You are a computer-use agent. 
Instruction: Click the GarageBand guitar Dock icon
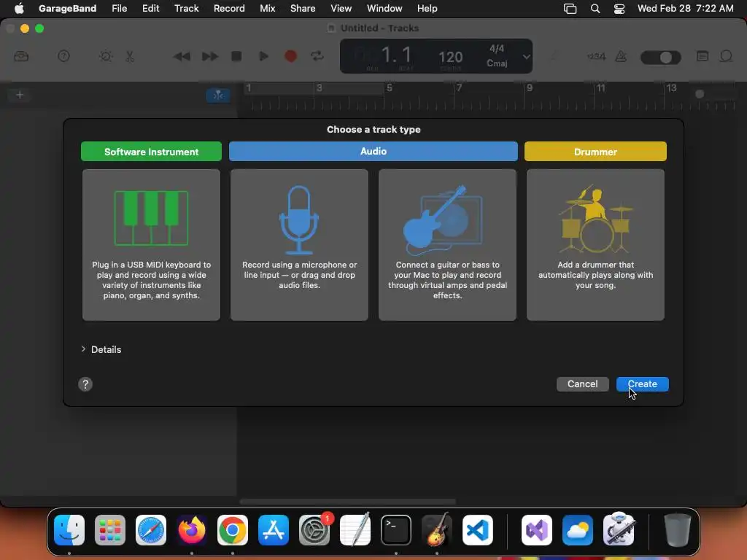pyautogui.click(x=437, y=529)
